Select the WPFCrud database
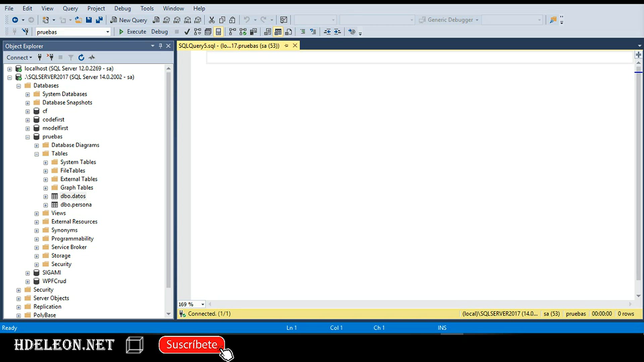Screen dimensions: 644x362 pos(54,281)
